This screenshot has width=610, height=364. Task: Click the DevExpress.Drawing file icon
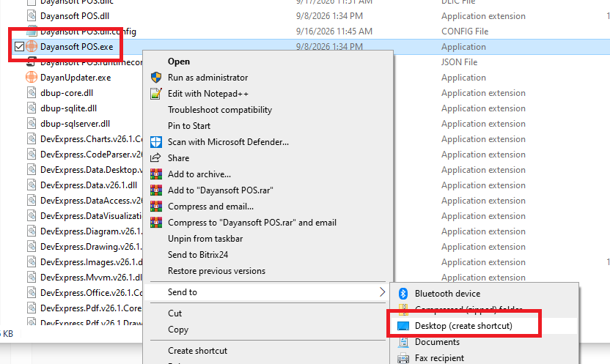(32, 247)
